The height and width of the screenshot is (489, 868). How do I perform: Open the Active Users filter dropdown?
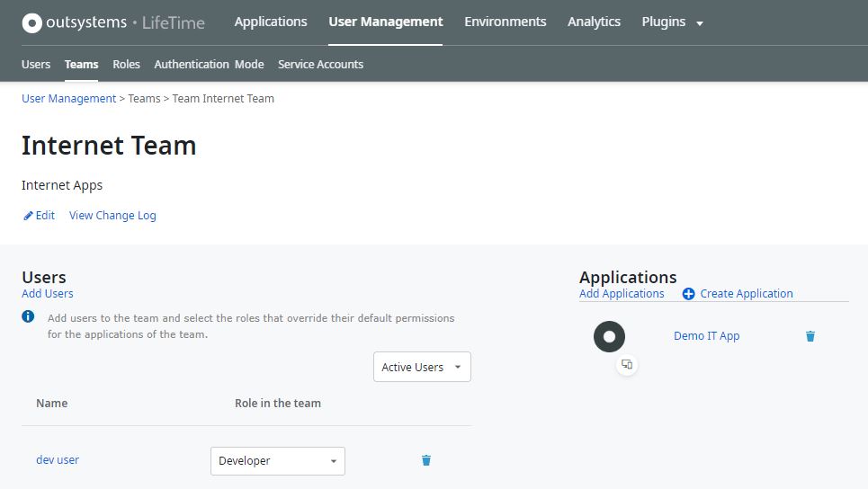coord(422,367)
